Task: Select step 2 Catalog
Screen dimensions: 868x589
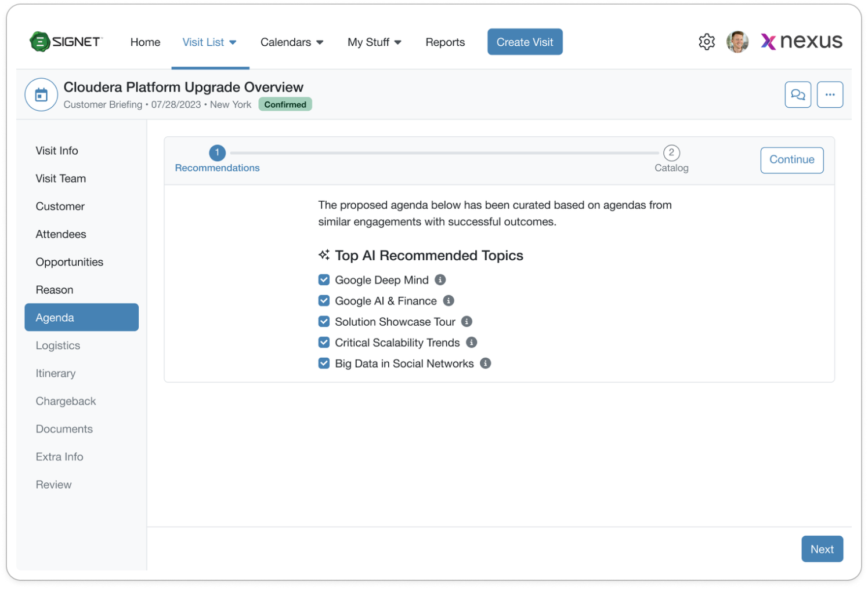Action: 671,159
